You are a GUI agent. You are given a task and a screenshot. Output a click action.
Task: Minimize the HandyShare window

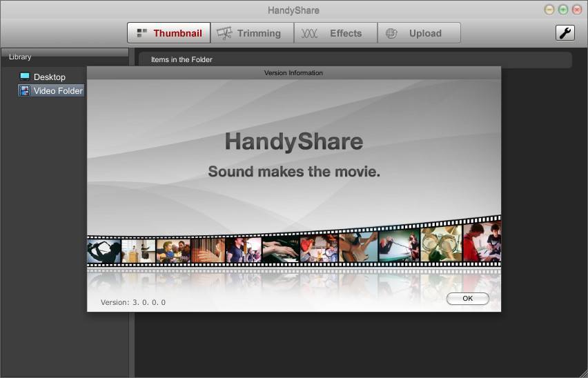[x=549, y=10]
